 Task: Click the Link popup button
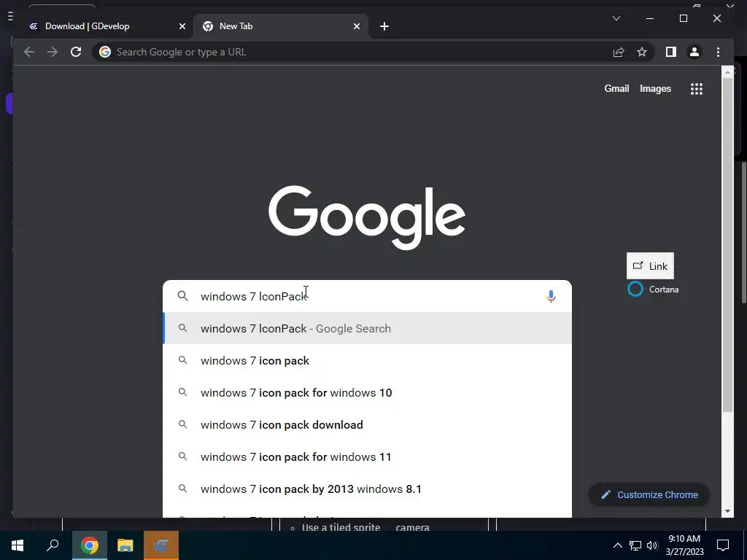(650, 266)
